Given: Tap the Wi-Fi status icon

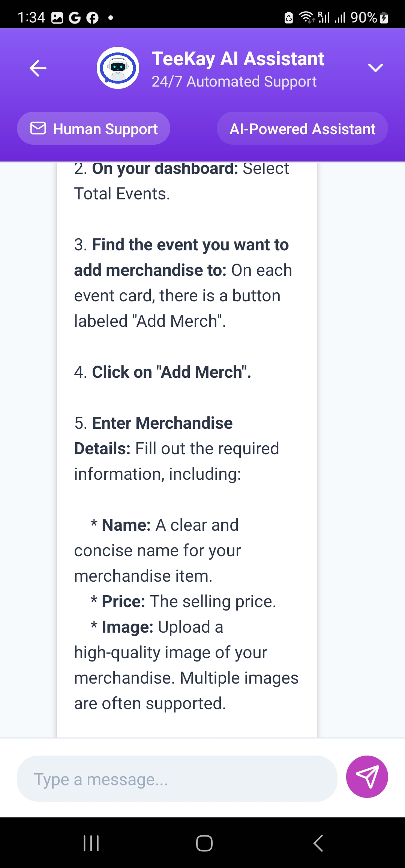Looking at the screenshot, I should tap(306, 17).
